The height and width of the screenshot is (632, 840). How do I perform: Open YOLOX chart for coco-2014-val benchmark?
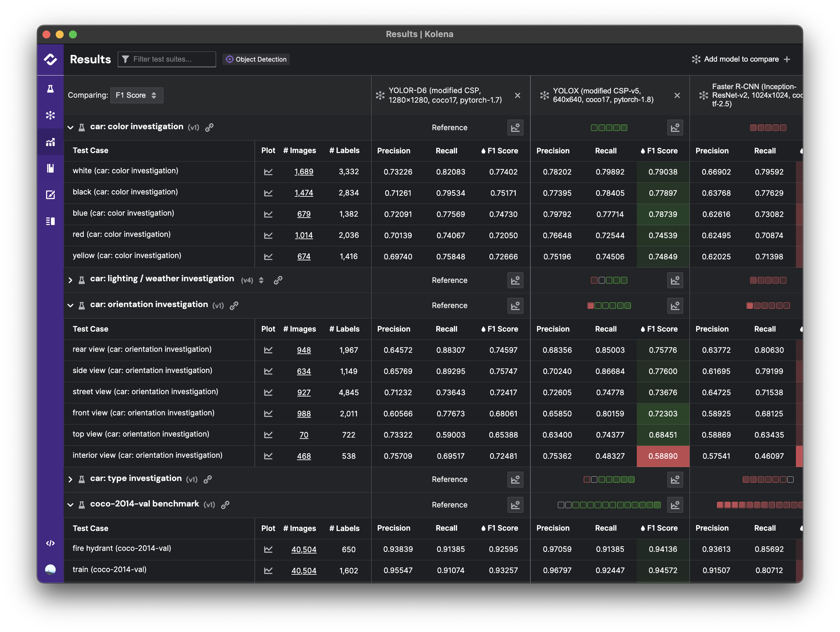click(675, 505)
